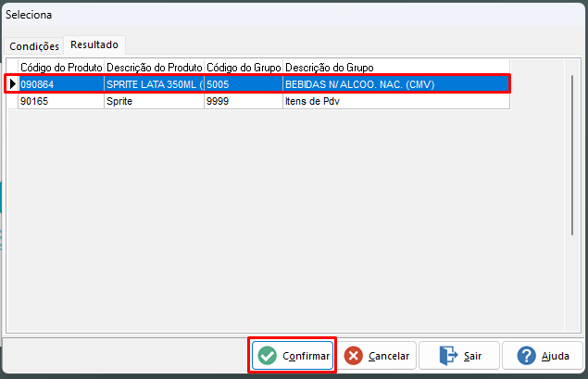Click the blue exit door Sair icon

click(448, 355)
